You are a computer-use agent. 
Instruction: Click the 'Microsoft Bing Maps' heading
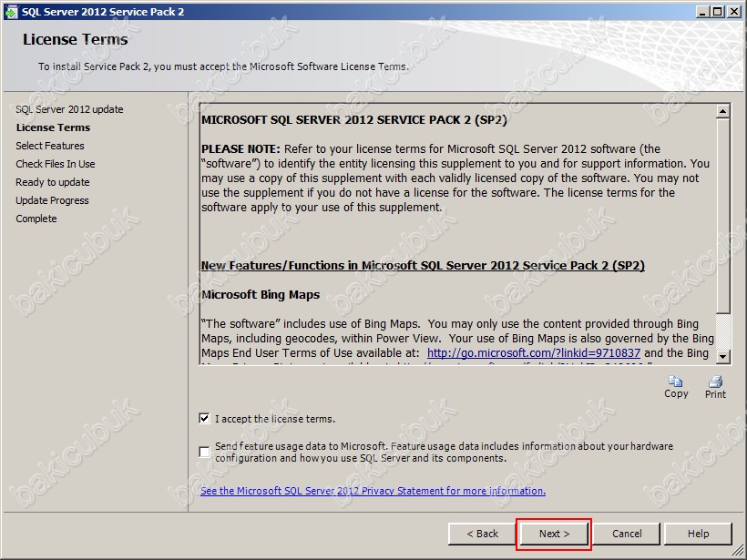point(261,295)
